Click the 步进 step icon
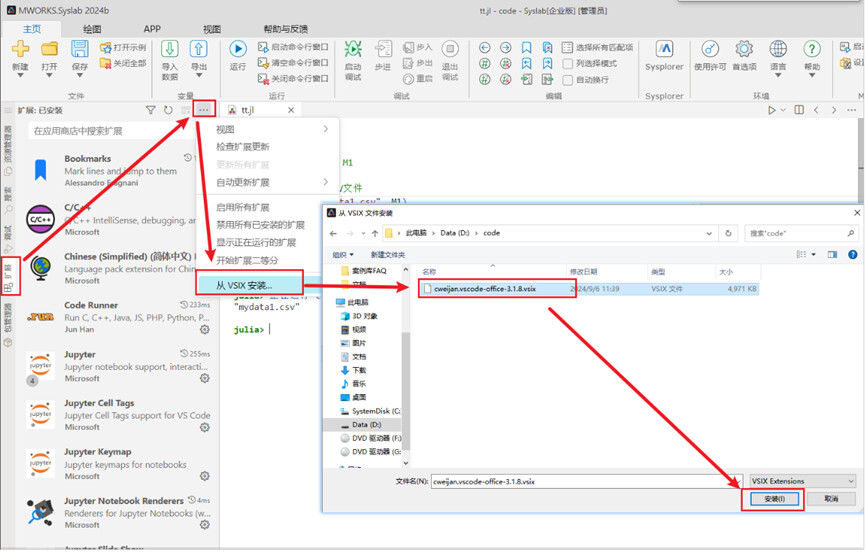865x552 pixels. click(x=383, y=49)
